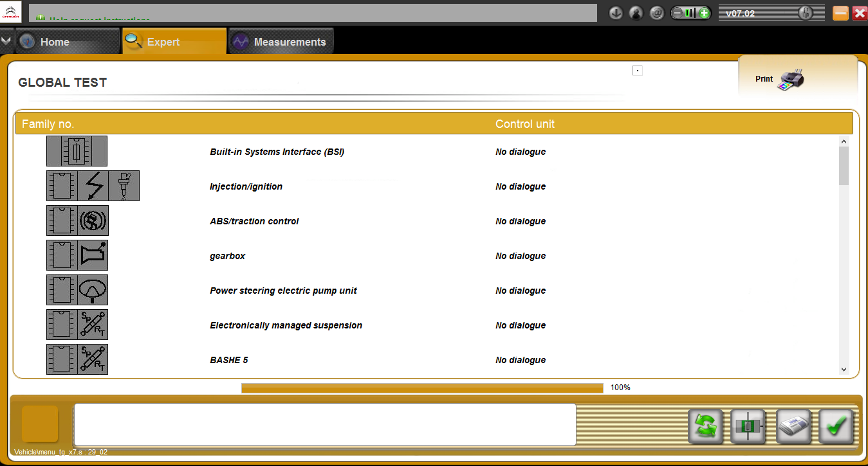Click the 100% progress bar
This screenshot has width=868, height=466.
tap(421, 388)
